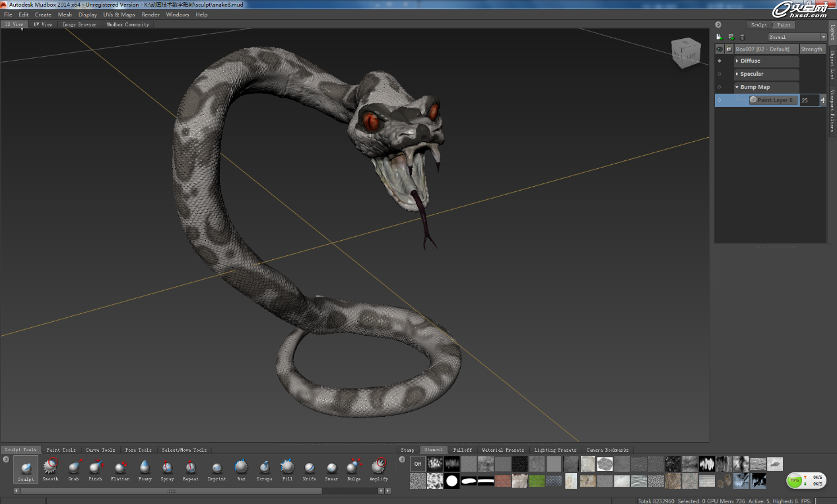
Task: Open the UVs & Maps menu
Action: 119,15
